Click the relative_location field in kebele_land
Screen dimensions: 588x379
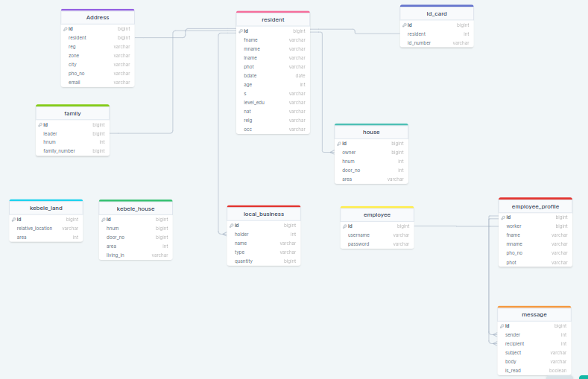point(46,229)
